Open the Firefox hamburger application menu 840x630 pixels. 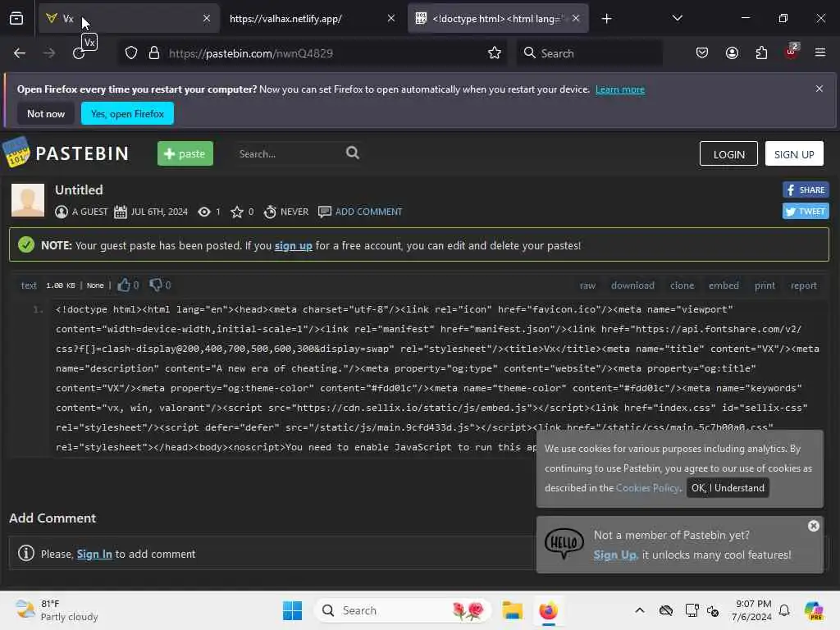point(820,52)
